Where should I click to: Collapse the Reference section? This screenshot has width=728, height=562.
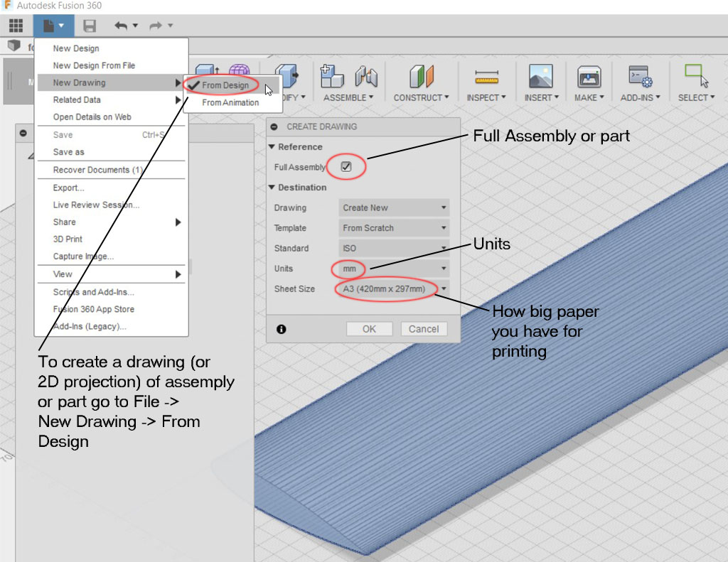pyautogui.click(x=272, y=146)
